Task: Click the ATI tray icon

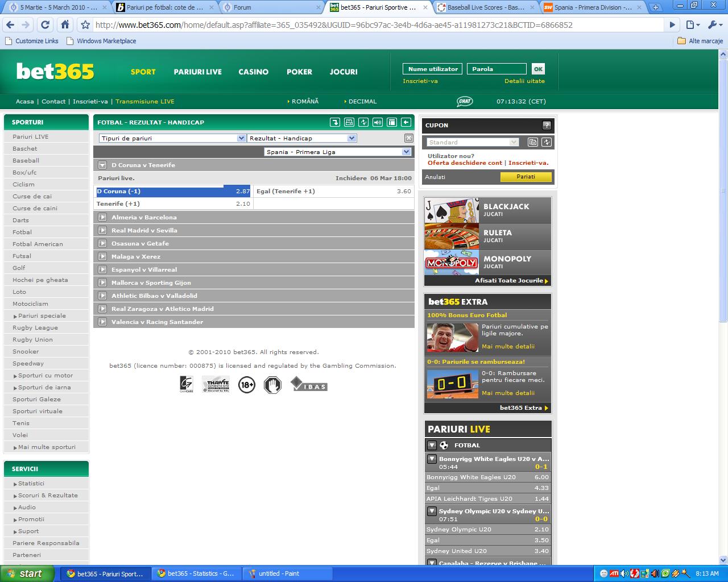Action: [614, 573]
